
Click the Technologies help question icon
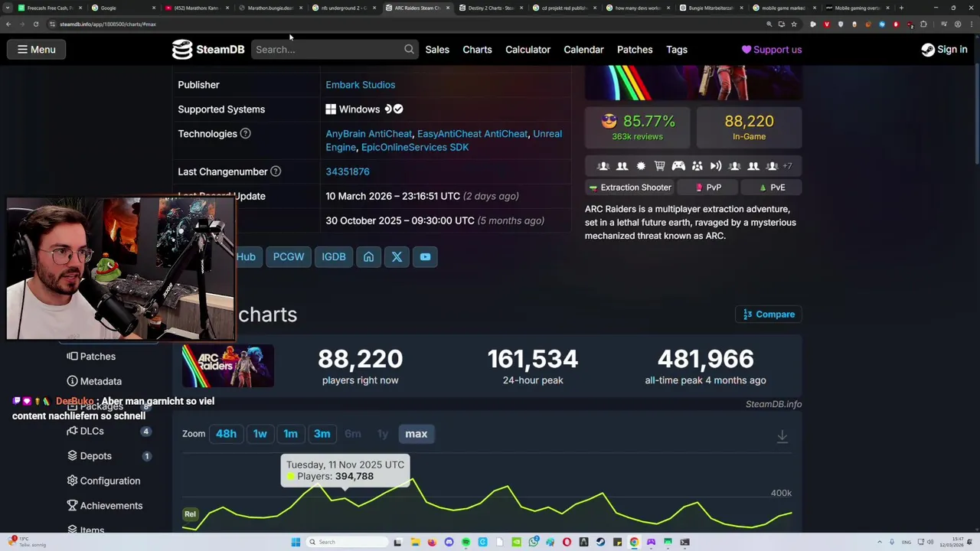[245, 134]
